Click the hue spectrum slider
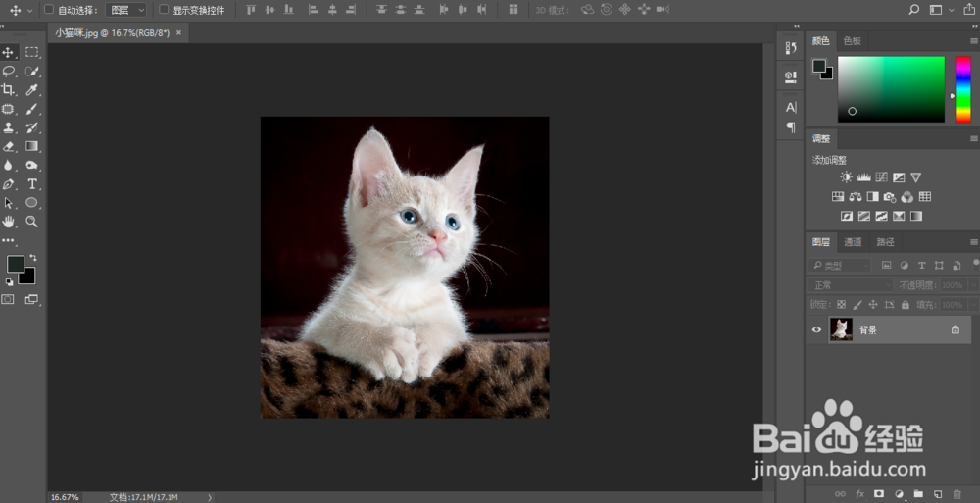The width and height of the screenshot is (980, 503). point(963,89)
